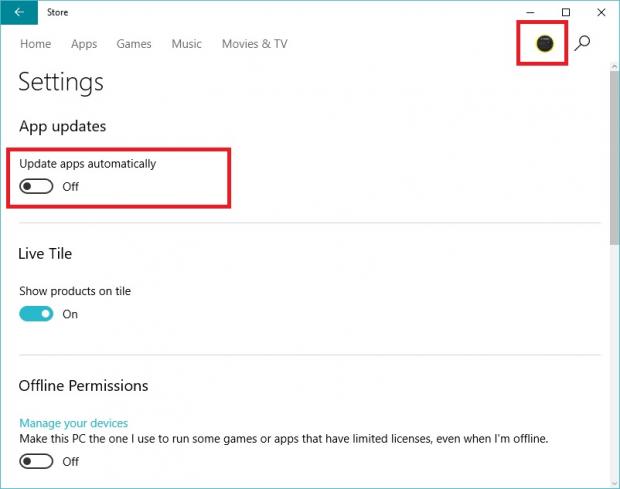Open the Games section
The height and width of the screenshot is (489, 620).
134,44
